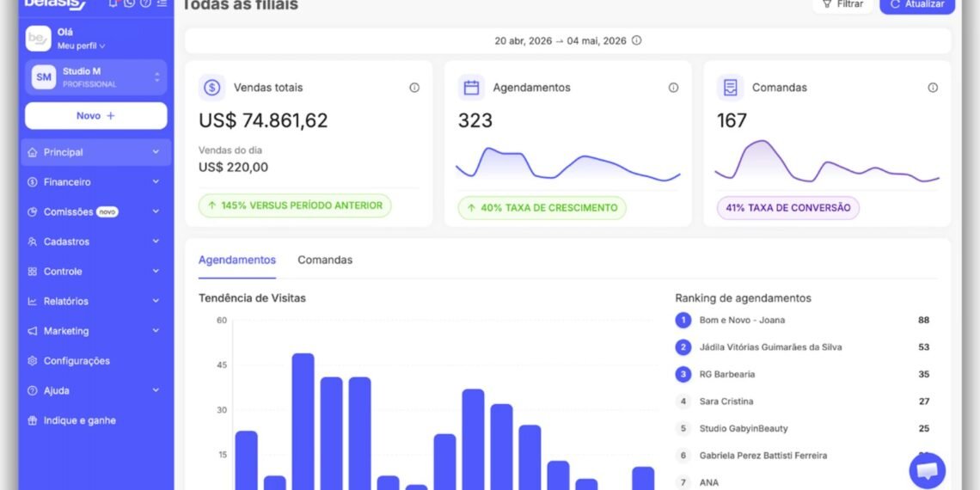The width and height of the screenshot is (980, 490).
Task: Expand the Meu perfil dropdown
Action: coord(82,46)
